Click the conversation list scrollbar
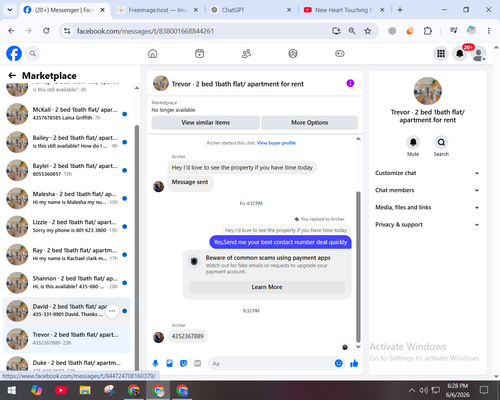Viewport: 500px width, 400px height. 137,247
